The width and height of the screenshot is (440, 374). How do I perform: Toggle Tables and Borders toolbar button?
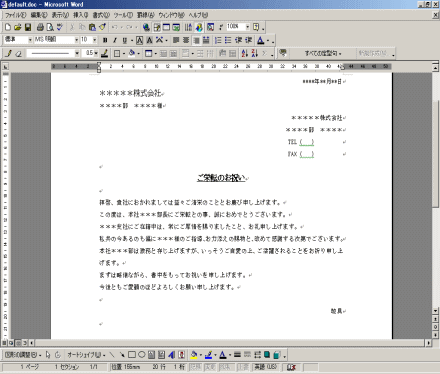[157, 27]
